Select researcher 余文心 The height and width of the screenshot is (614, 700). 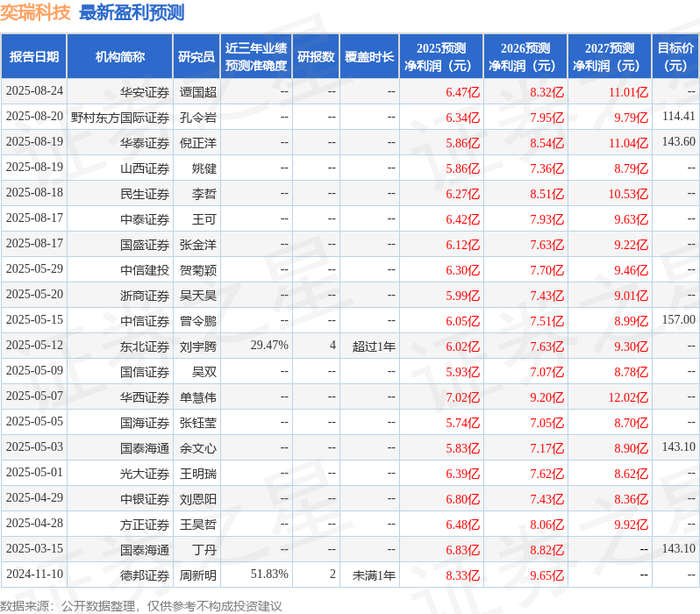[x=198, y=448]
